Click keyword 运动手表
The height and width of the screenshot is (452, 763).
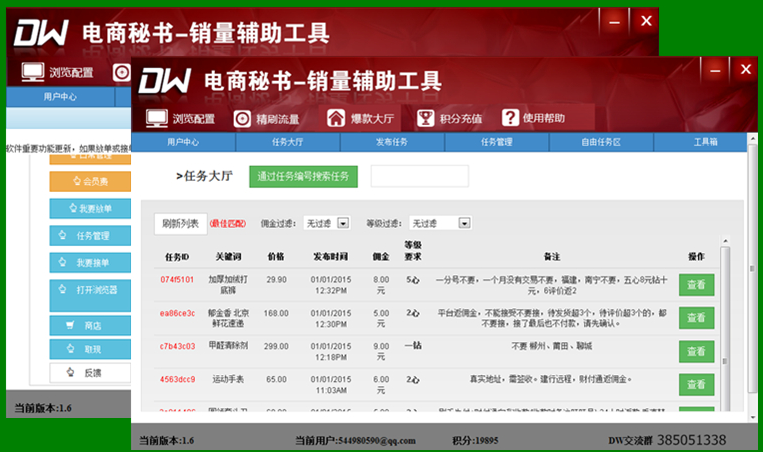[228, 379]
